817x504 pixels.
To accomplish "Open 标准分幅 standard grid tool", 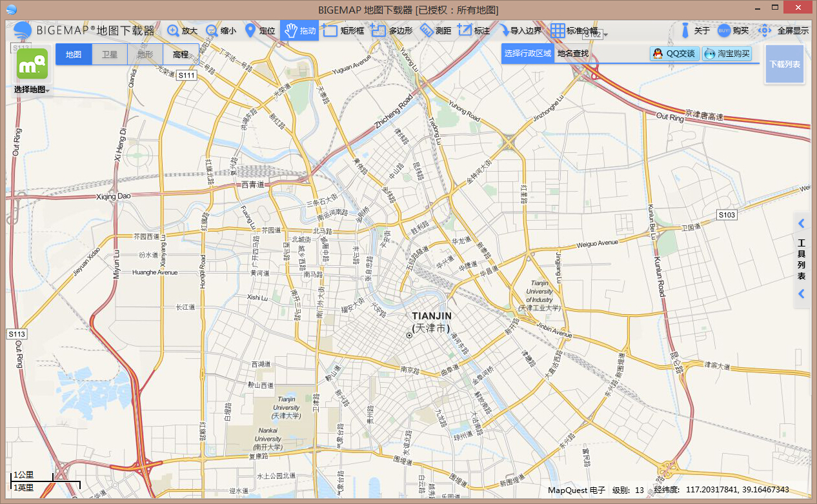I will 575,30.
